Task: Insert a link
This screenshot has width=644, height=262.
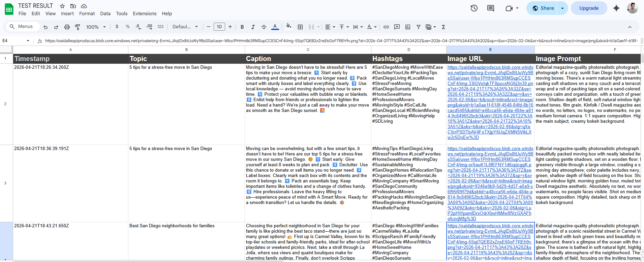Action: (386, 27)
